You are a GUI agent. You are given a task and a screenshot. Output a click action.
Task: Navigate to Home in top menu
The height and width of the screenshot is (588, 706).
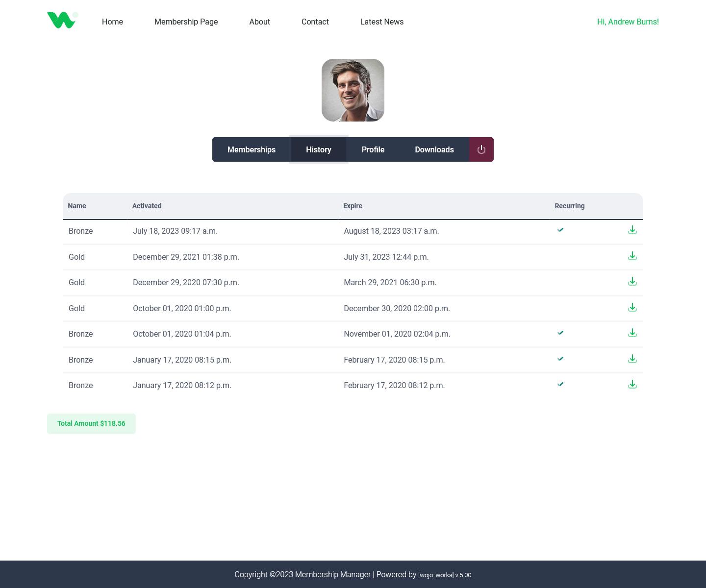(x=112, y=22)
